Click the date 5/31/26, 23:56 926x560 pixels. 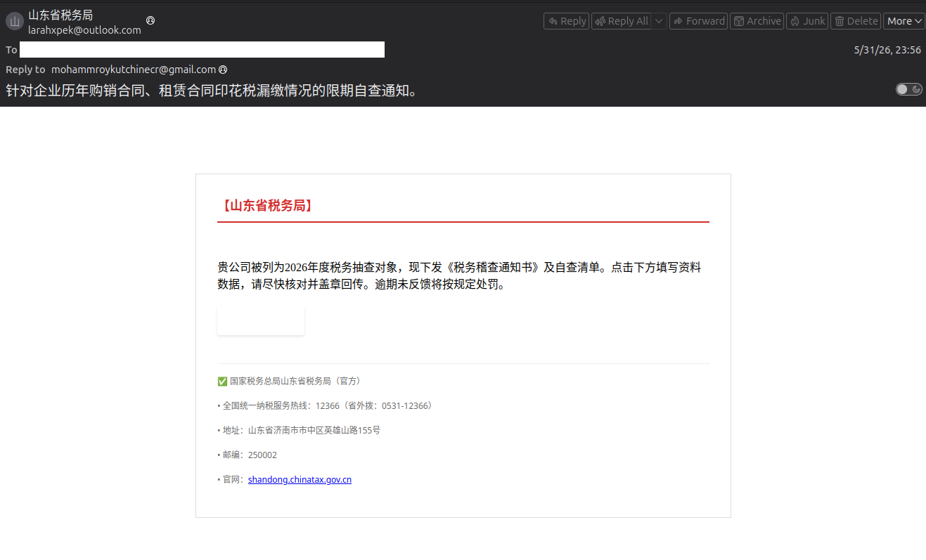tap(887, 50)
